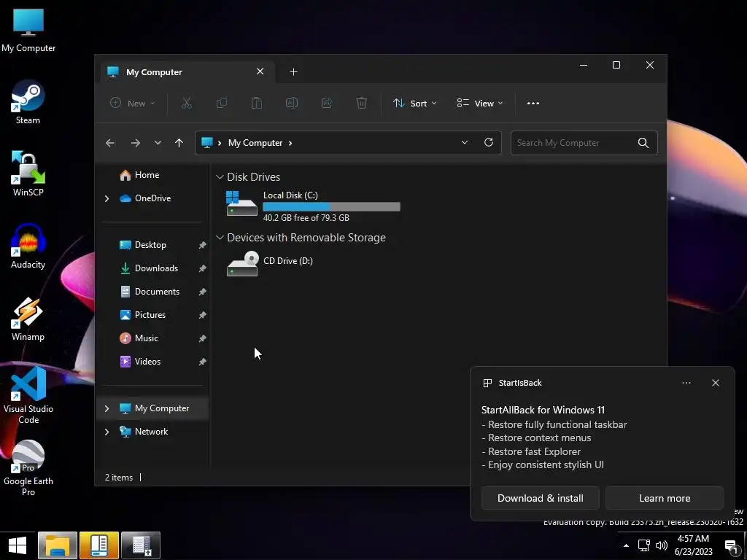Select the My Computer desktop icon

point(28,31)
